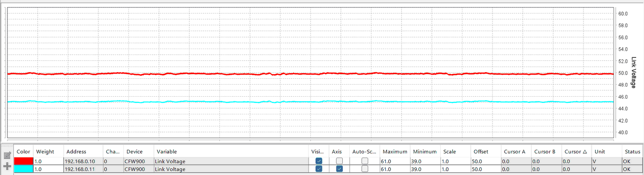
Task: Select Unit V cell in first row
Action: [607, 161]
